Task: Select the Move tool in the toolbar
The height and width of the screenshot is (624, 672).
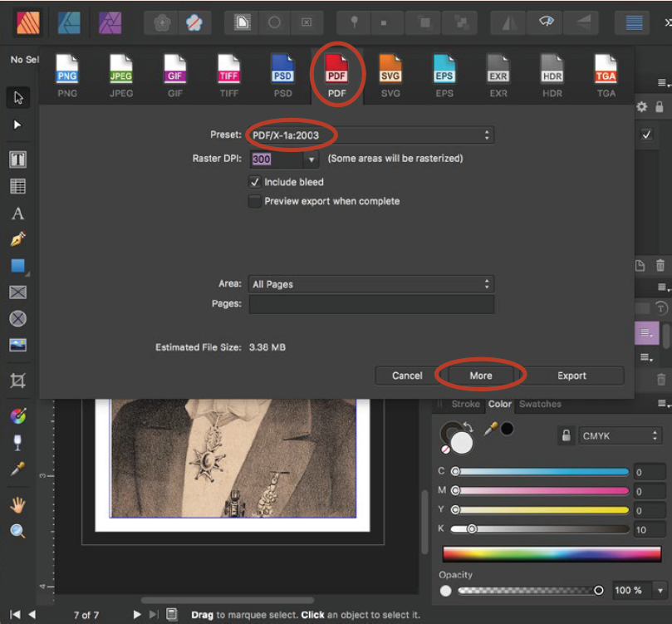Action: pyautogui.click(x=18, y=97)
